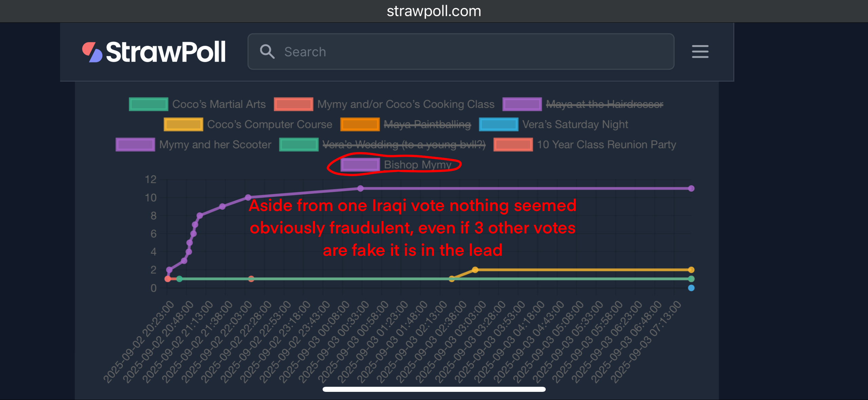Image resolution: width=868 pixels, height=400 pixels.
Task: Click the StrawPoll wordmark text
Action: click(x=165, y=52)
